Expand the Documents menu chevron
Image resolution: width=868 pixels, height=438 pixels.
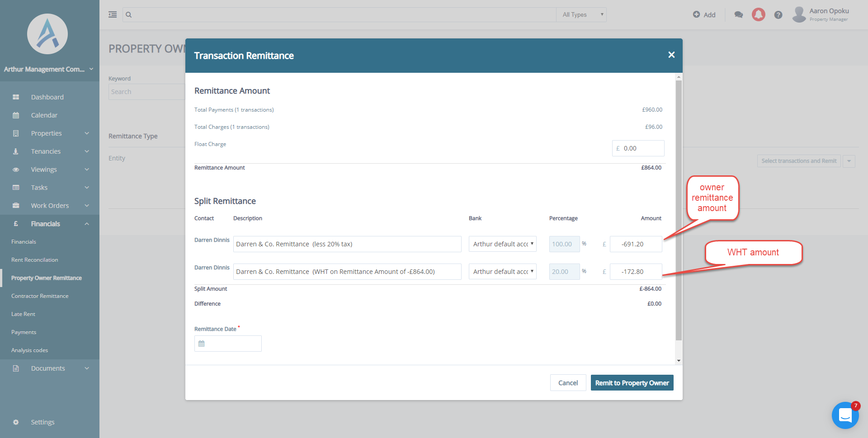(x=87, y=368)
